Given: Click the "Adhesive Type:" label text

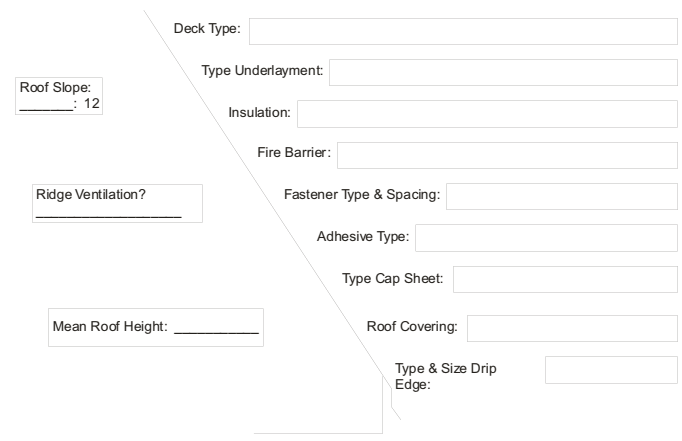Looking at the screenshot, I should (x=363, y=238).
